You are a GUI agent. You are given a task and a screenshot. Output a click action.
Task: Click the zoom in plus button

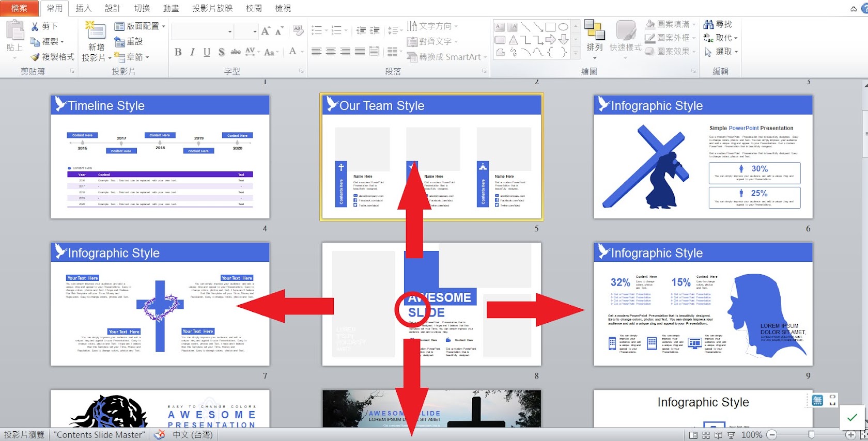tap(850, 435)
